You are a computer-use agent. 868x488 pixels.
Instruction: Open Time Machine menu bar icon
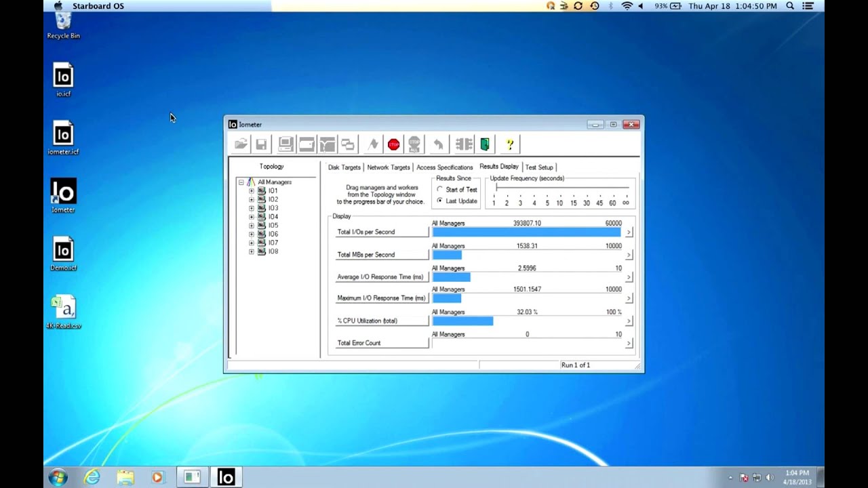click(594, 5)
